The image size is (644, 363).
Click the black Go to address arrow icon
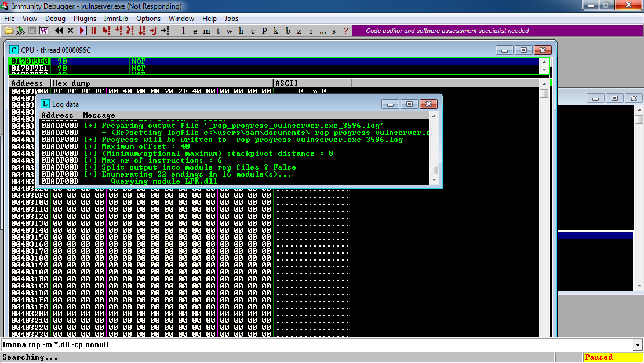pos(165,31)
